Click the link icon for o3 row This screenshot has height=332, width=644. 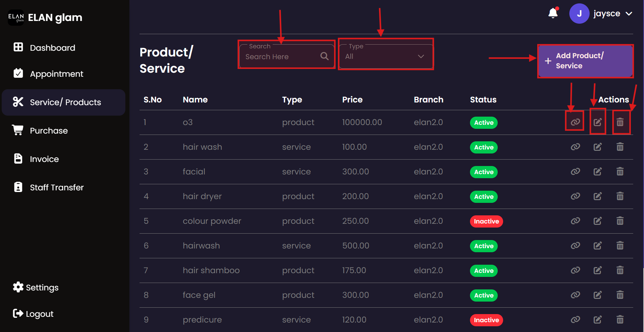(x=575, y=122)
